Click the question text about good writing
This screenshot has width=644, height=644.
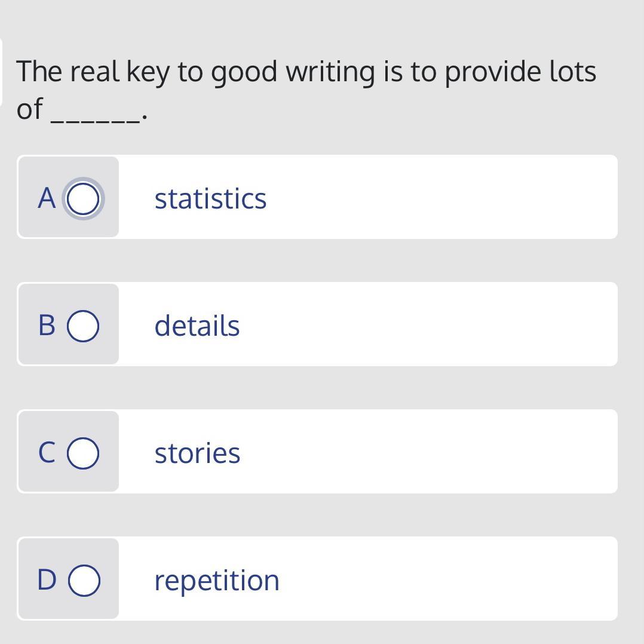(x=306, y=72)
